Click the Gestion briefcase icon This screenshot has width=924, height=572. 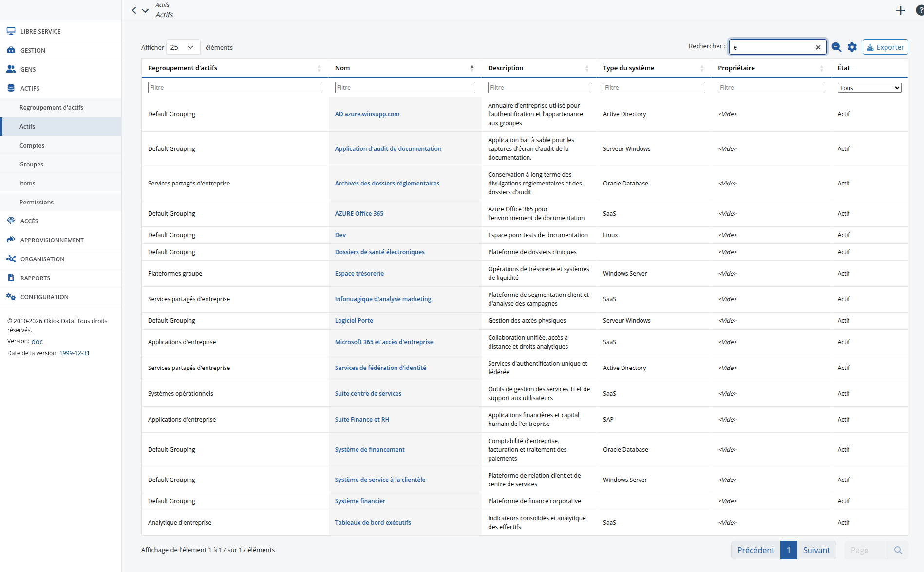point(11,50)
